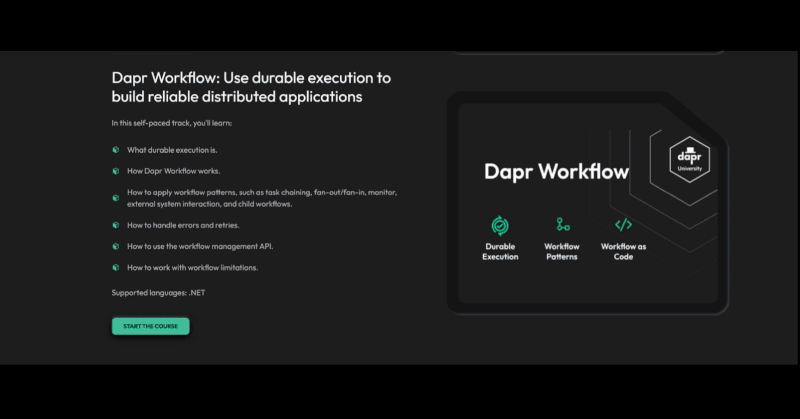Click text 'In this self-paced track, you'll learn:'

pyautogui.click(x=171, y=123)
